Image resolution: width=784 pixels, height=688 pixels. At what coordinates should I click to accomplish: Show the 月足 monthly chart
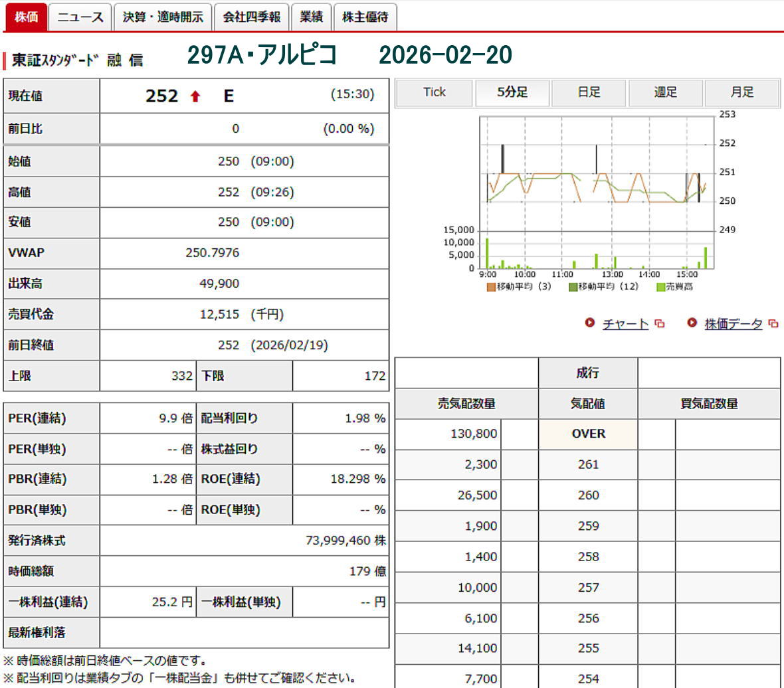point(741,92)
